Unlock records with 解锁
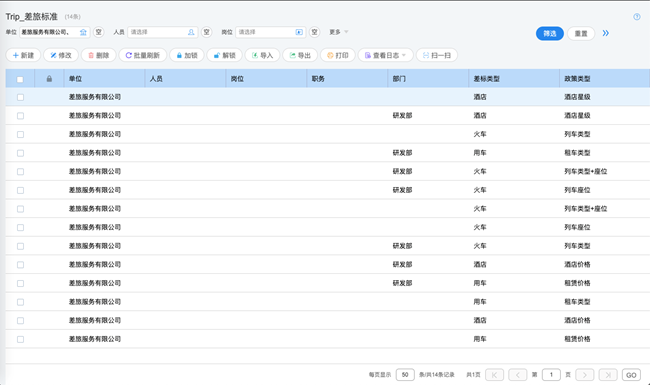This screenshot has width=650, height=385. [225, 55]
